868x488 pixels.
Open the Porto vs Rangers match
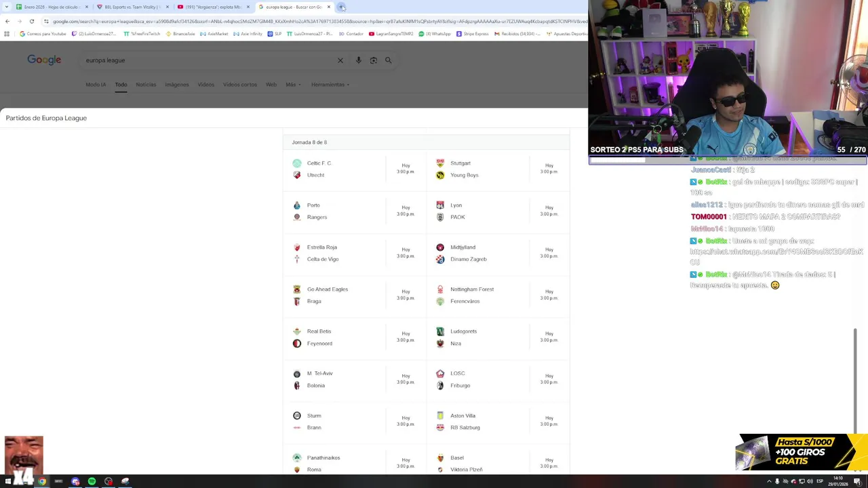point(355,211)
